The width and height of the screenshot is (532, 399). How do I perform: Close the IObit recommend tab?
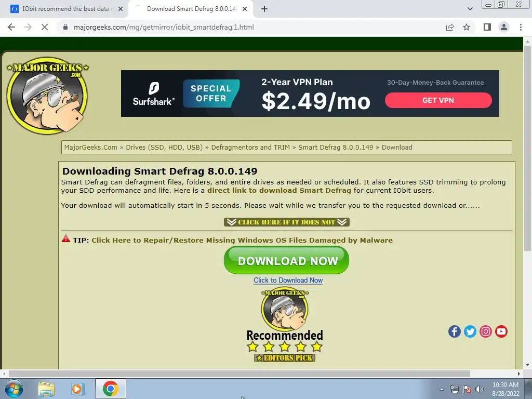(121, 9)
